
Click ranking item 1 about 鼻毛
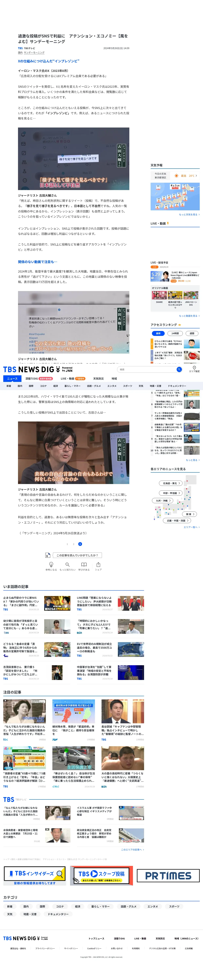(x=175, y=344)
